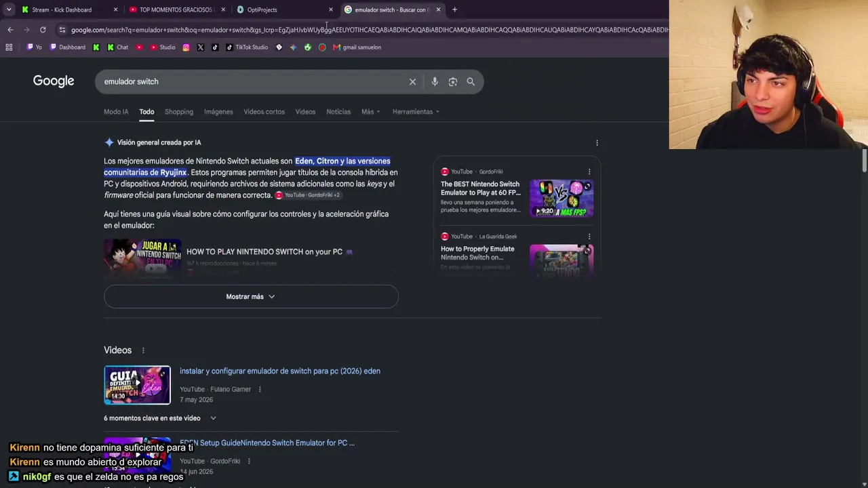This screenshot has height=488, width=868.
Task: Select the Videos cortos tab
Action: [x=264, y=112]
